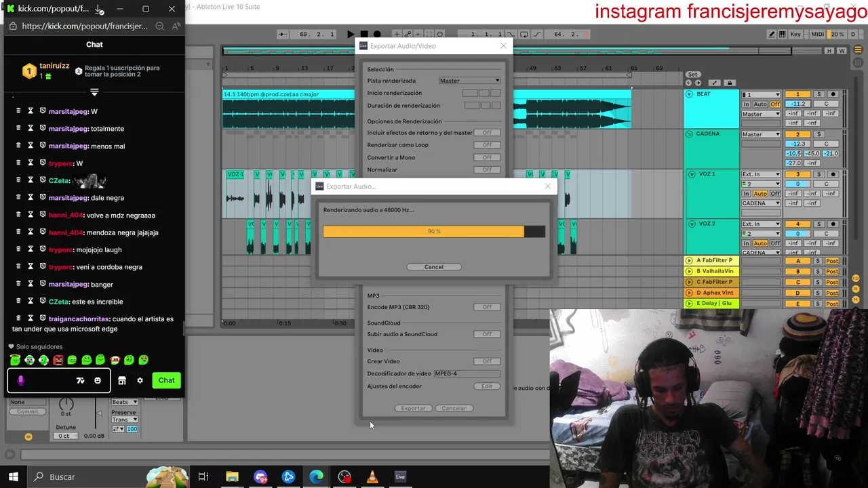Click the Windows Start button

(x=13, y=476)
